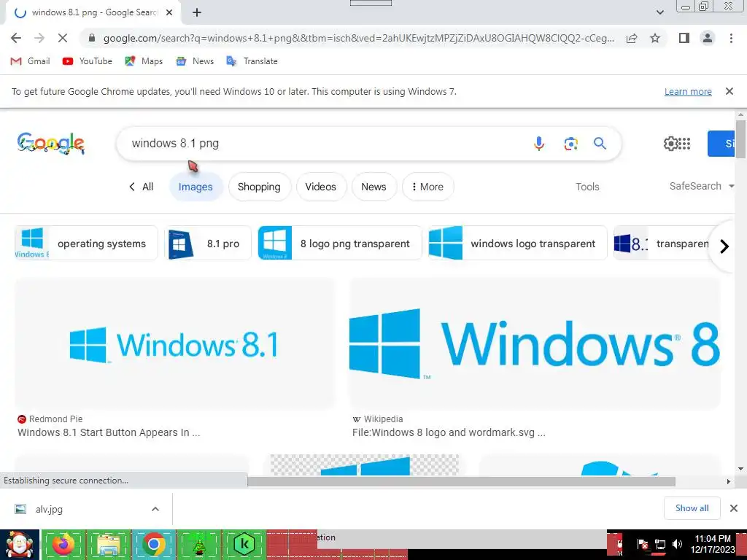Show more suggestion chips with right arrow
The image size is (747, 560).
(x=724, y=246)
